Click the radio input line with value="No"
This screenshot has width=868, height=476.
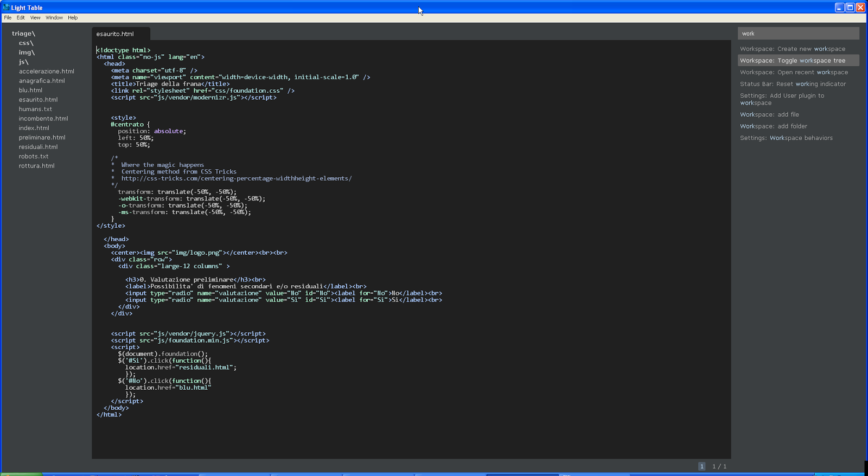click(x=284, y=293)
